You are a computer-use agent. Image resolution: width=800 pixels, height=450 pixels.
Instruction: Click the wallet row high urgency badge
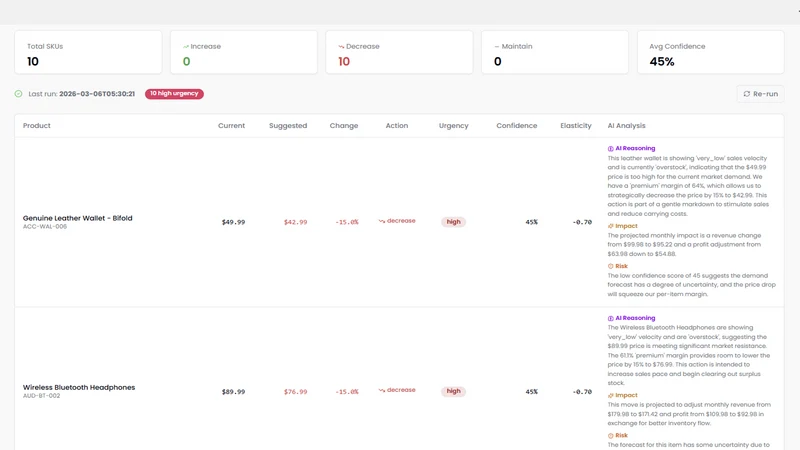[453, 222]
